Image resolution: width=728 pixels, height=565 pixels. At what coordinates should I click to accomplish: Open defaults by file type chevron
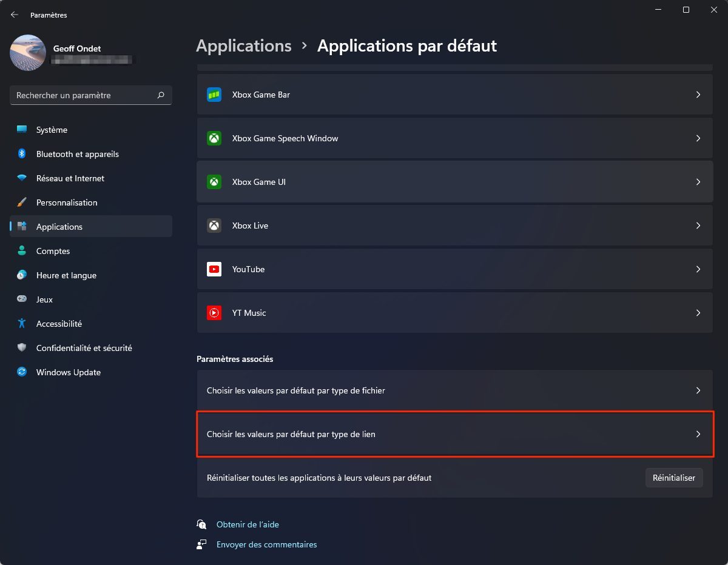pos(698,390)
